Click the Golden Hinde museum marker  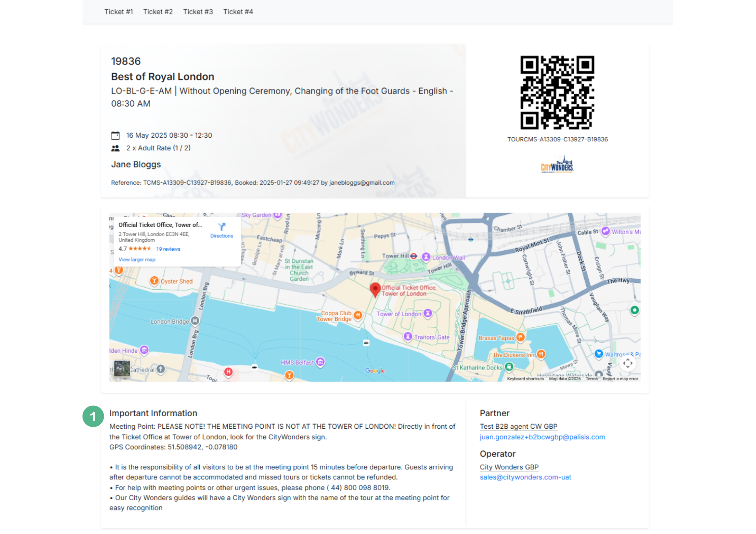144,350
